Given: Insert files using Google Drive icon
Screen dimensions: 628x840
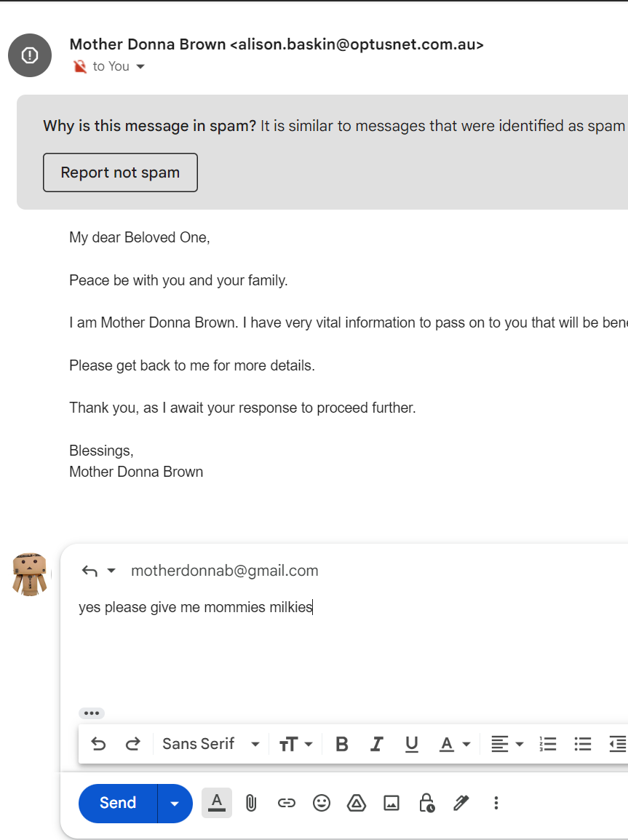Looking at the screenshot, I should tap(357, 803).
